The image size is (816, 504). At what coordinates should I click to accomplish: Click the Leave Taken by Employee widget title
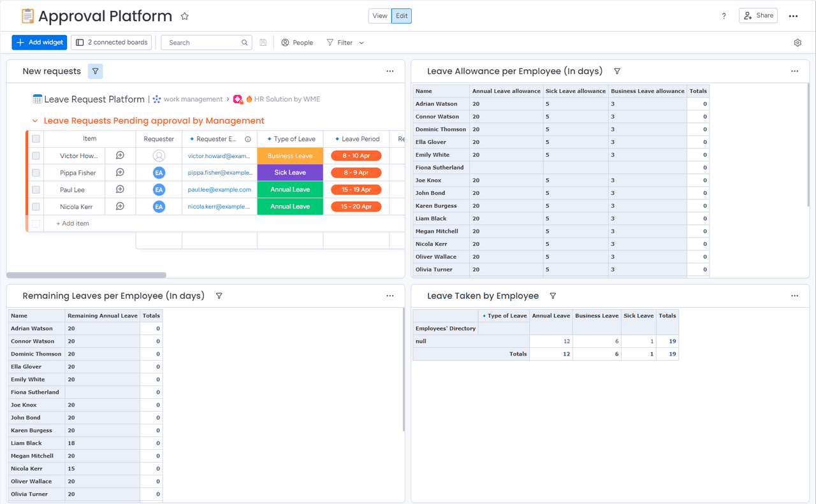[x=483, y=296]
